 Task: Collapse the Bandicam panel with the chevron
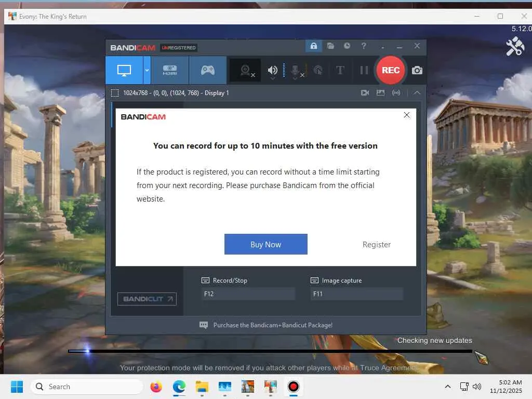tap(417, 92)
